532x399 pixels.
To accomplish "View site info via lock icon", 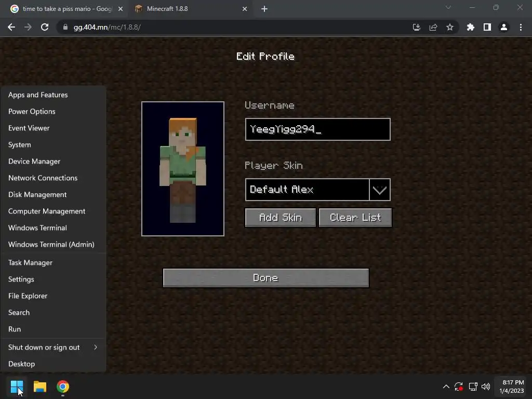I will pyautogui.click(x=65, y=27).
